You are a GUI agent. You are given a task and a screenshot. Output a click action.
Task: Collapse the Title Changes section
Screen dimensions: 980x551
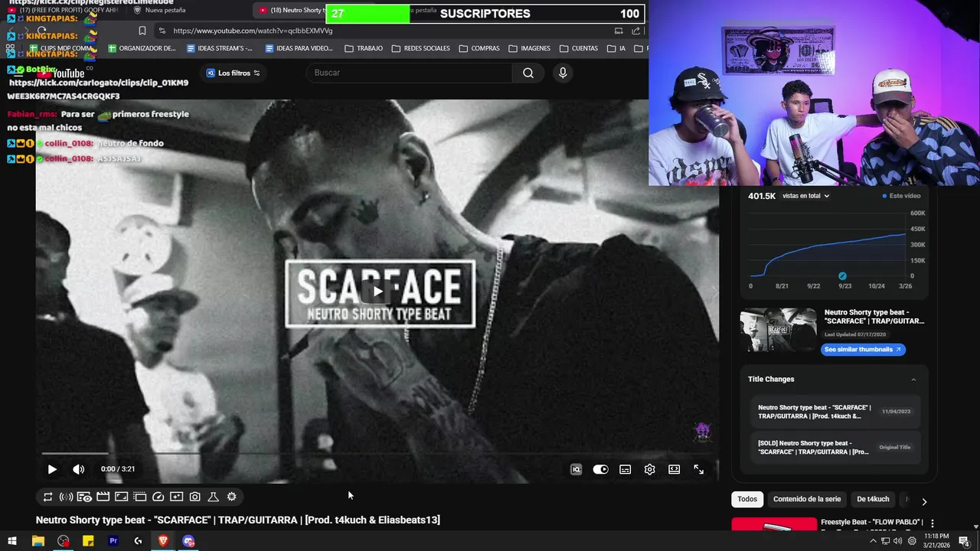(x=913, y=380)
